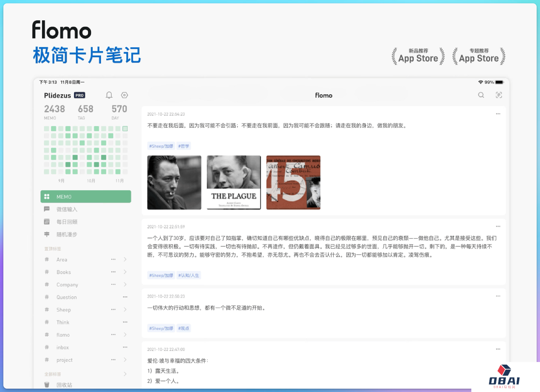The width and height of the screenshot is (540, 392).
Task: Select the MEMO sidebar tab
Action: point(86,197)
